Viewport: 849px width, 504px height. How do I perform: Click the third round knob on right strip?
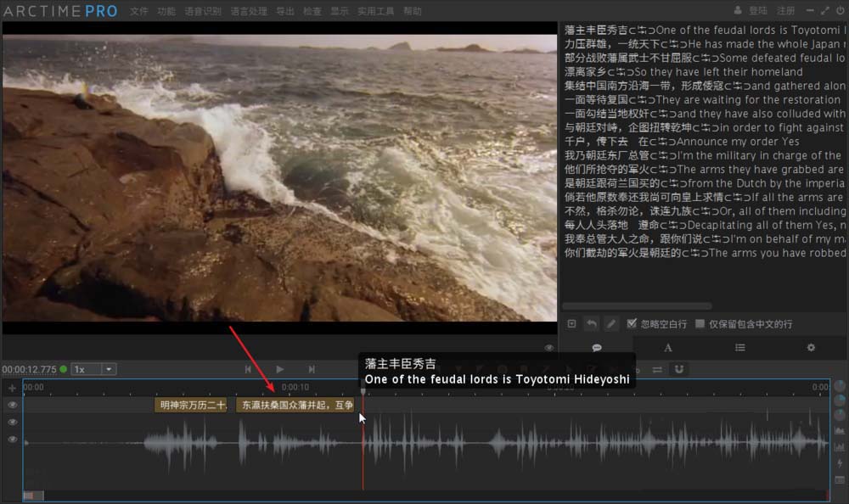pyautogui.click(x=840, y=415)
